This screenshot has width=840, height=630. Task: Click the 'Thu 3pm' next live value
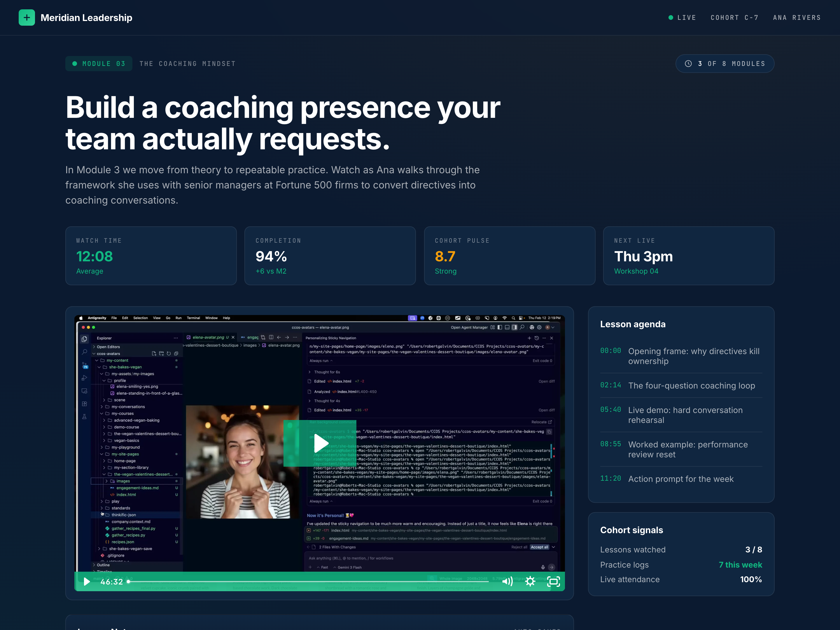click(643, 256)
